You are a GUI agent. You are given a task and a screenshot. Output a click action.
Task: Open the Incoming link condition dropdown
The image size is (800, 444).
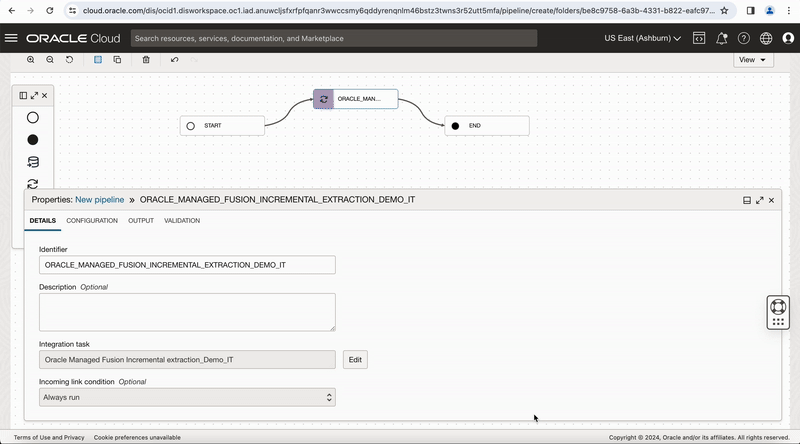tap(187, 398)
